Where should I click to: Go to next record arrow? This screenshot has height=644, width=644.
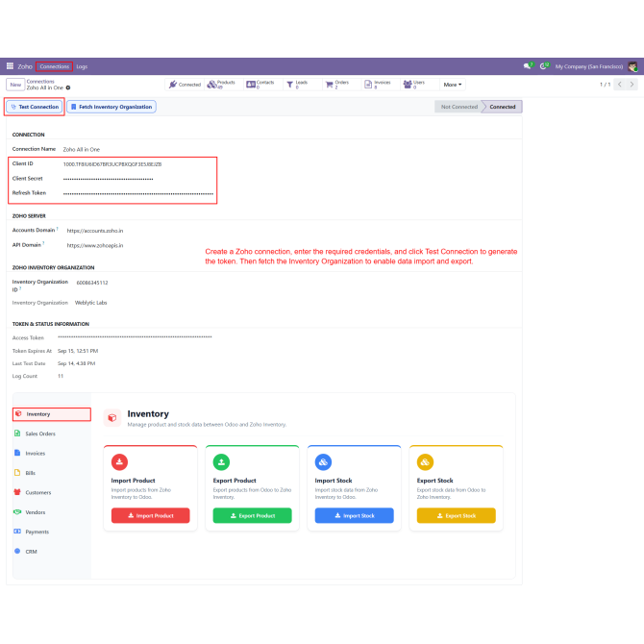tap(632, 85)
